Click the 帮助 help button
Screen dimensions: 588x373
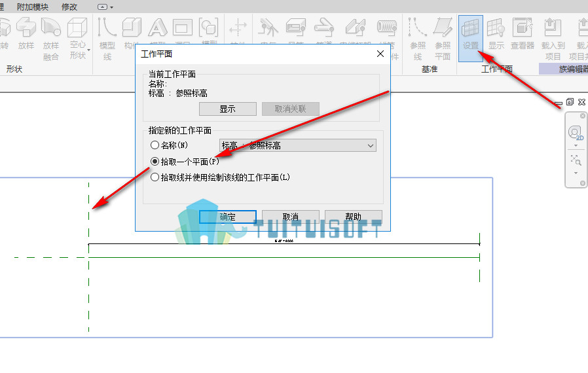[x=353, y=217]
